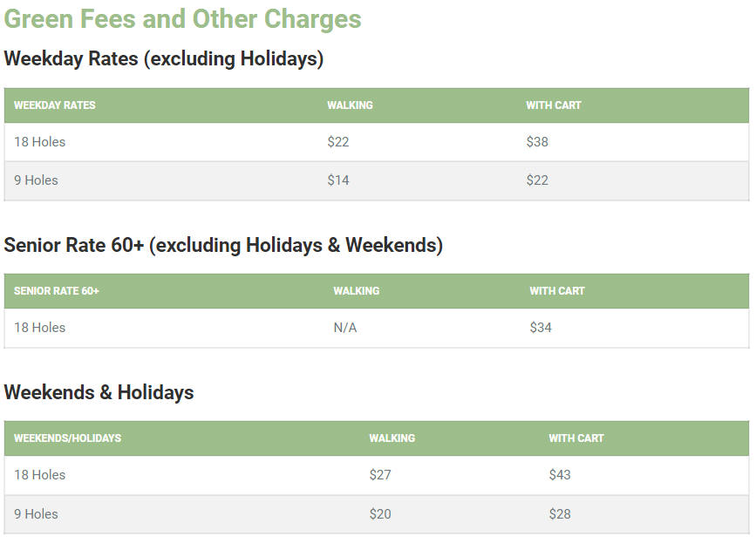Click WITH CART header in the weekday rates table
The height and width of the screenshot is (550, 756).
click(553, 105)
